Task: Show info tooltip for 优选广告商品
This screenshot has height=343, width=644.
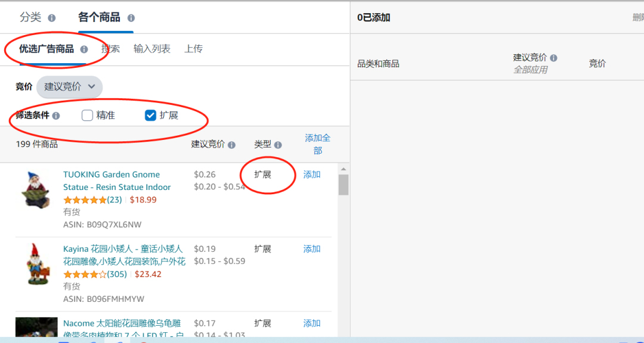Action: coord(84,49)
